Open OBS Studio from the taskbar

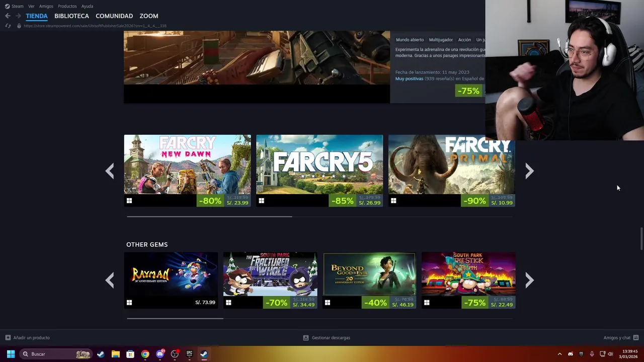coord(175,354)
